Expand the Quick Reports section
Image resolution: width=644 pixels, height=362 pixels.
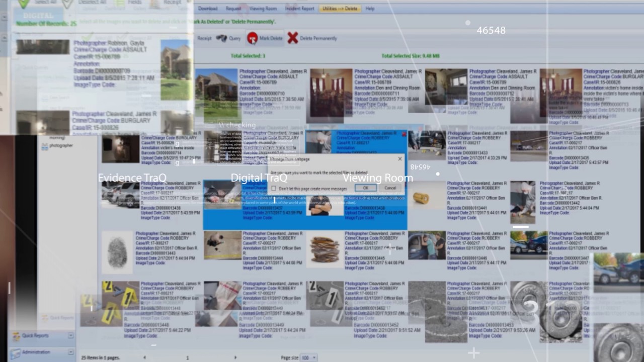click(x=70, y=336)
